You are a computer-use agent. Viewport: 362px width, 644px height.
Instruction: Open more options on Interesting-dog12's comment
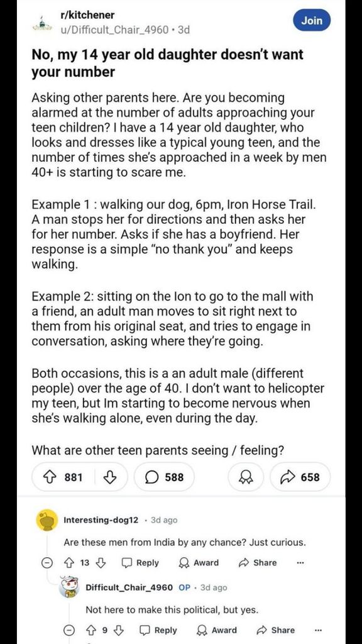click(299, 563)
